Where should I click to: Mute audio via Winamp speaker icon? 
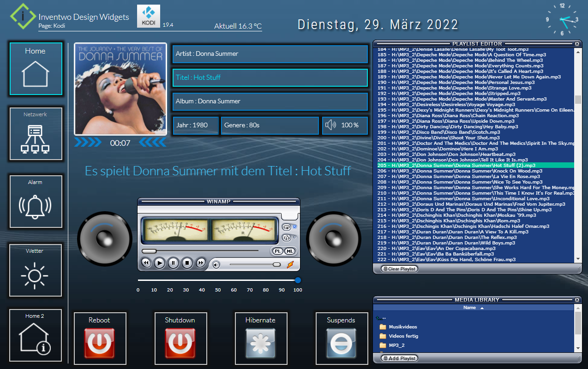coord(216,265)
